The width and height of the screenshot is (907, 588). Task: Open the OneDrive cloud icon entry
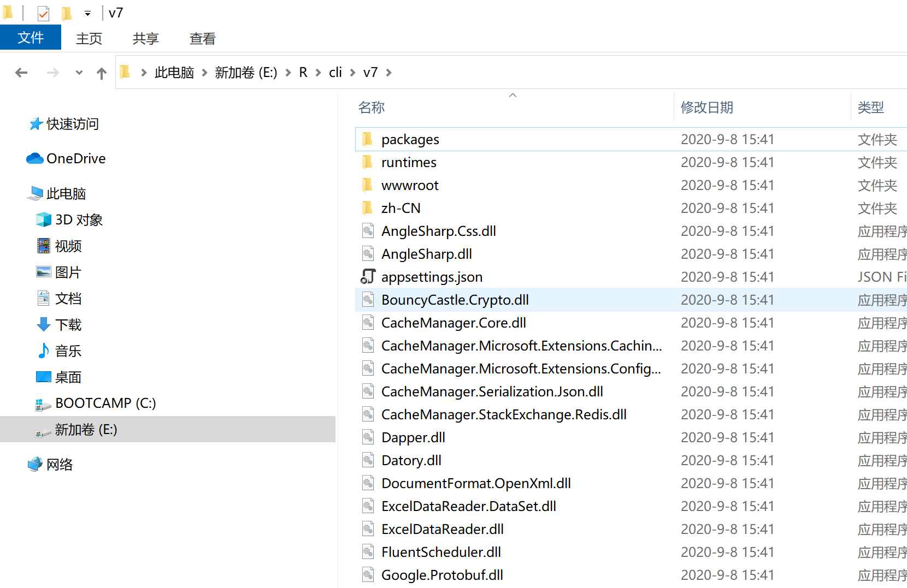(x=35, y=158)
